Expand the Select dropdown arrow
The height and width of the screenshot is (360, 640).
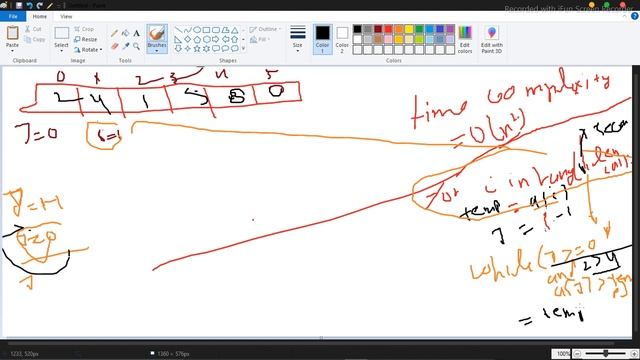(x=61, y=51)
